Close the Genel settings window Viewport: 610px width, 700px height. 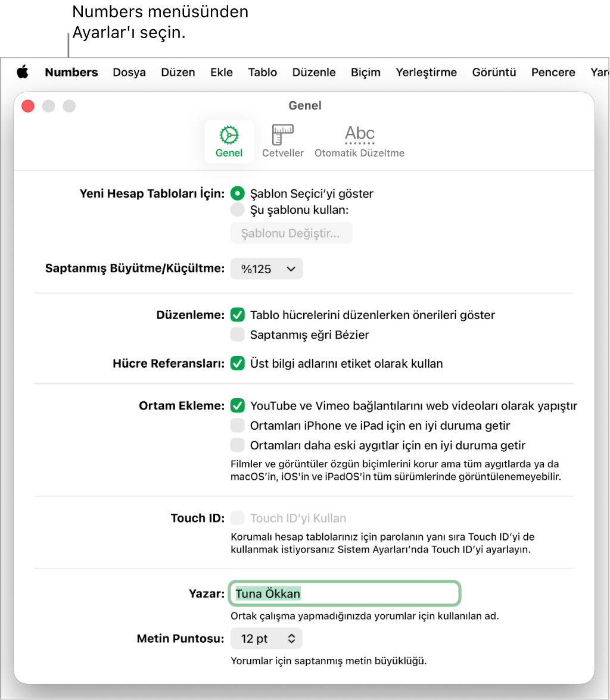[28, 106]
